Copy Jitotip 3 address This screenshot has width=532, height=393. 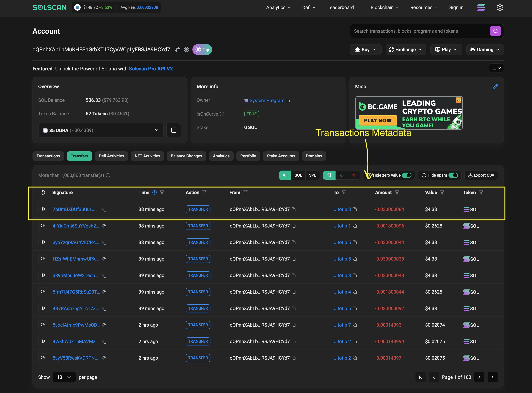[x=355, y=209]
